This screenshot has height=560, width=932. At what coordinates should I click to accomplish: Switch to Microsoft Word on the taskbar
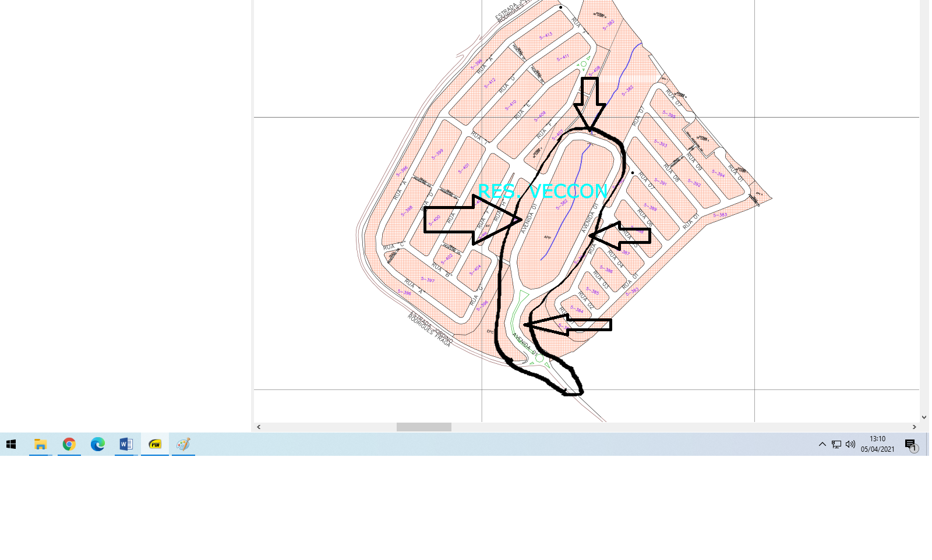(126, 444)
